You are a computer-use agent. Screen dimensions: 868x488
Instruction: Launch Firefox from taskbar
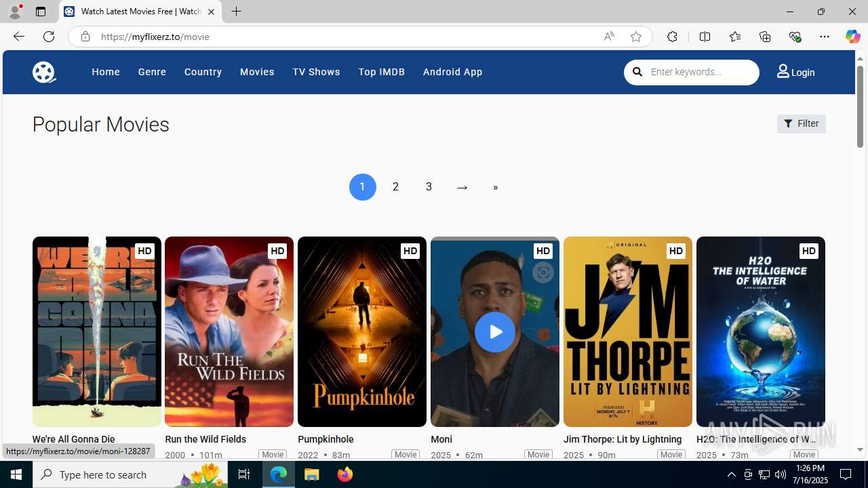coord(345,474)
